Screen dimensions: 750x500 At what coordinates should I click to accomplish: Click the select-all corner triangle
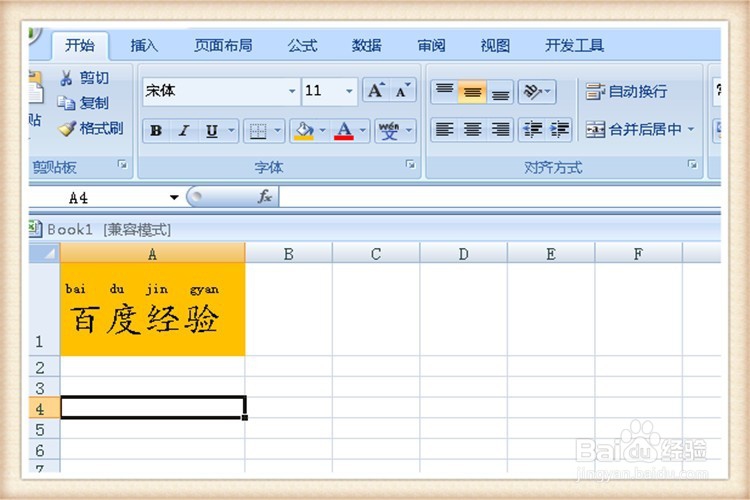tap(45, 253)
